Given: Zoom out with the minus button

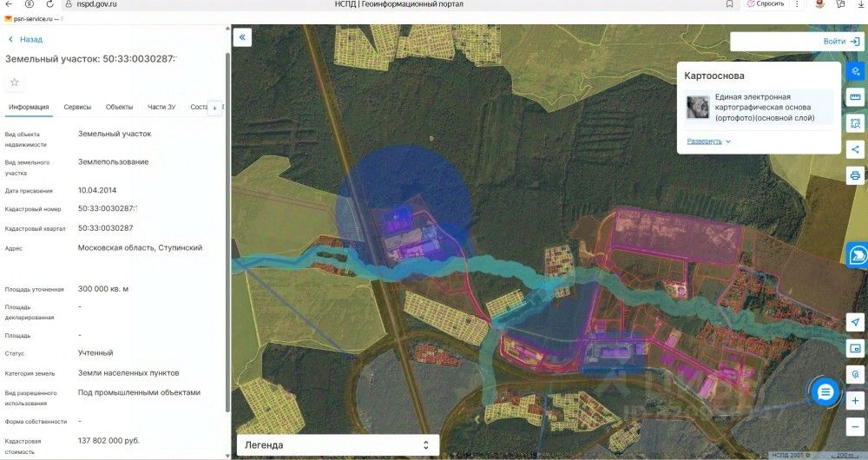Looking at the screenshot, I should [855, 426].
